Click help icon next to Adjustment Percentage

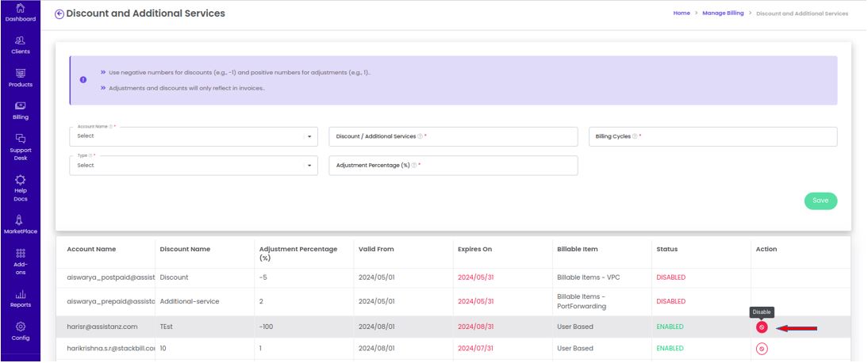click(x=414, y=166)
